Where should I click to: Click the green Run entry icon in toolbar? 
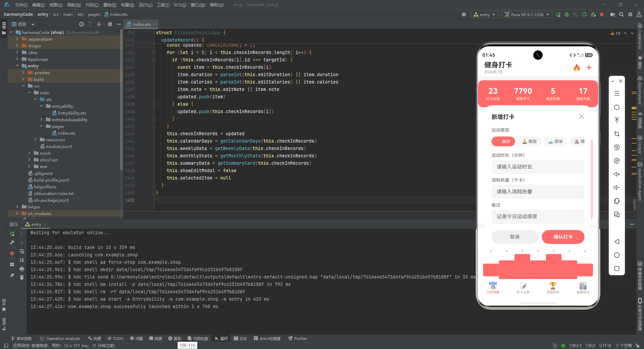(558, 15)
